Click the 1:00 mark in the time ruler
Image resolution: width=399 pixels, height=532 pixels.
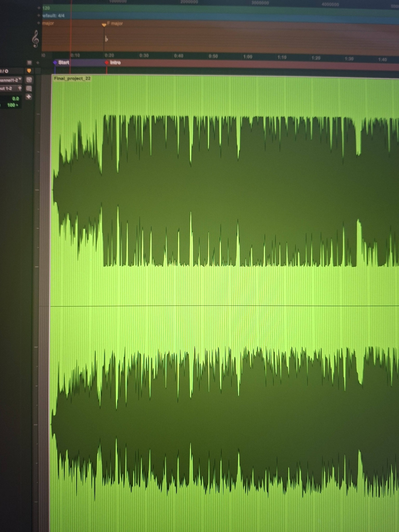[x=248, y=57]
